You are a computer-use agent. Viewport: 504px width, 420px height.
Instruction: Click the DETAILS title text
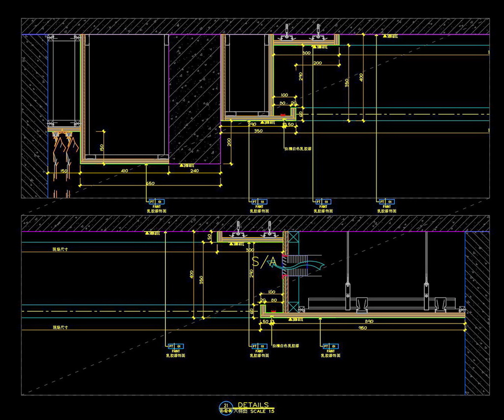(x=253, y=405)
